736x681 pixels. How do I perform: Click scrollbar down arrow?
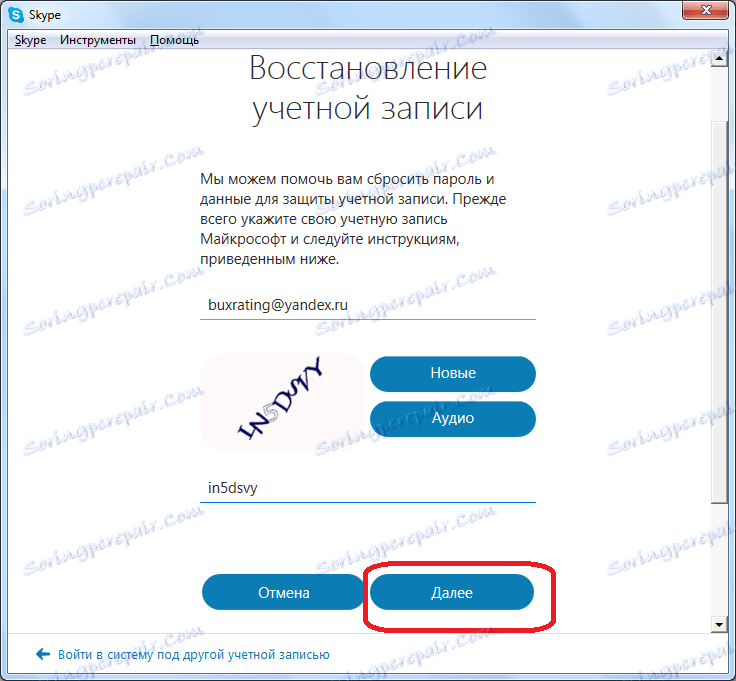click(x=719, y=624)
